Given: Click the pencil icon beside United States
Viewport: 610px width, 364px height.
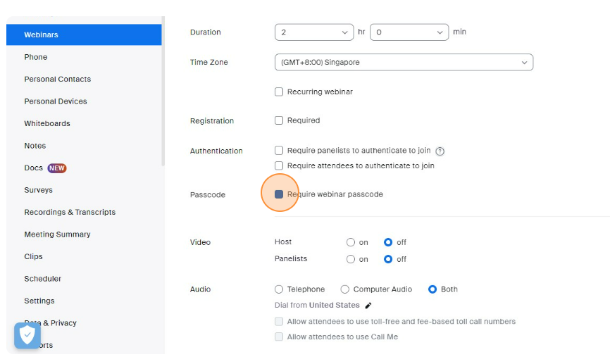Looking at the screenshot, I should pos(368,306).
